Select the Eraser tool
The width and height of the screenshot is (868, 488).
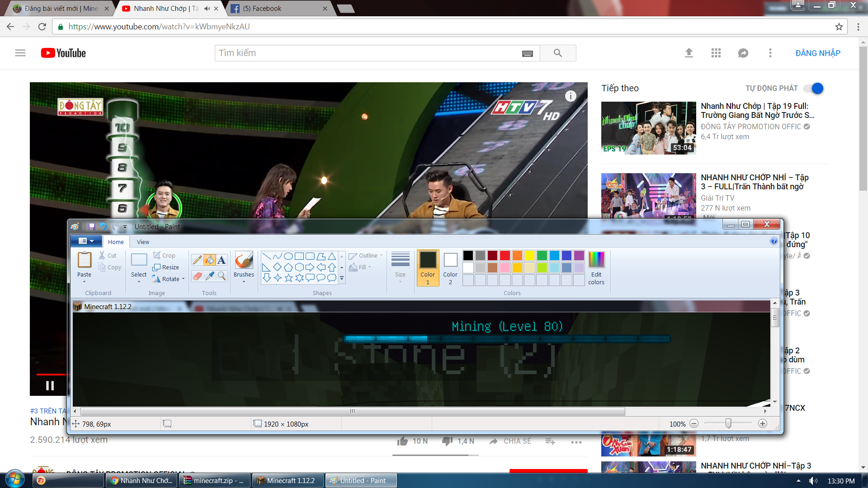coord(197,276)
